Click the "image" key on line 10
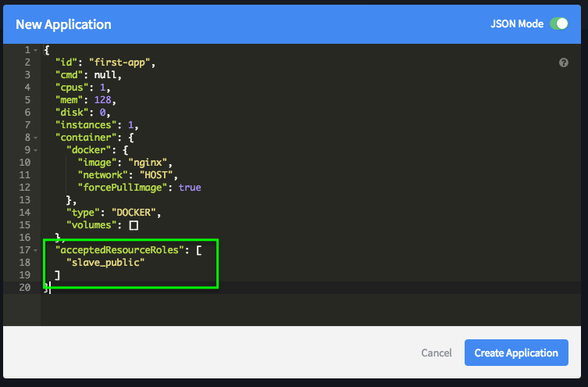The height and width of the screenshot is (387, 588). pyautogui.click(x=97, y=162)
